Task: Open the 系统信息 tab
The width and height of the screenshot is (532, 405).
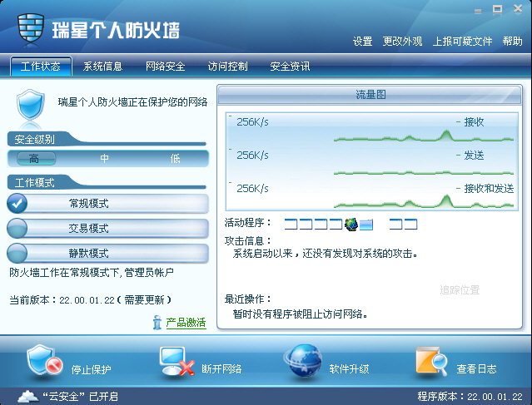Action: [102, 66]
